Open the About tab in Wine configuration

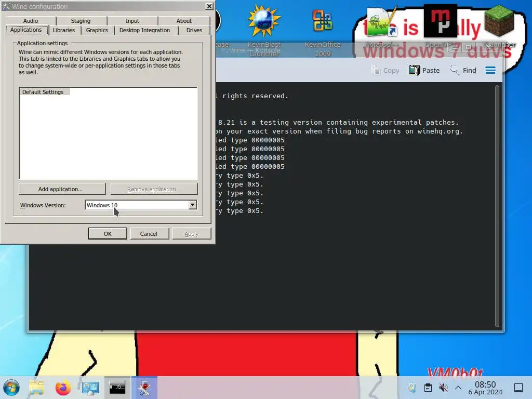click(x=184, y=21)
